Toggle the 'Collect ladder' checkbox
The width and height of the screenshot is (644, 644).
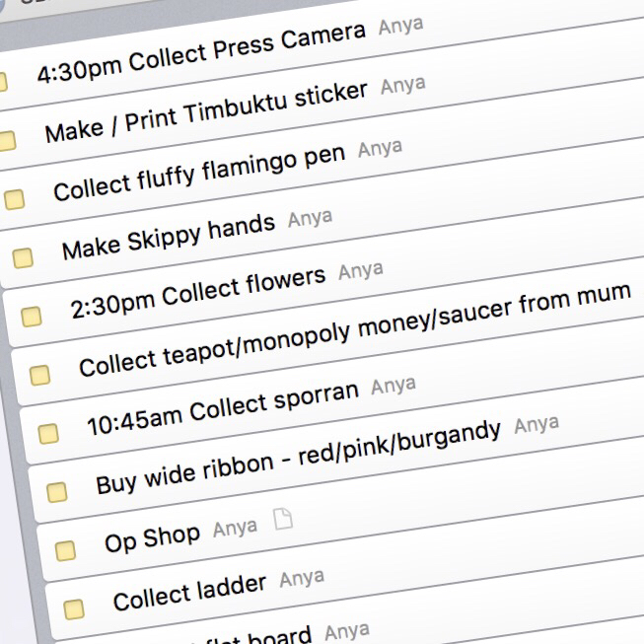click(x=74, y=608)
